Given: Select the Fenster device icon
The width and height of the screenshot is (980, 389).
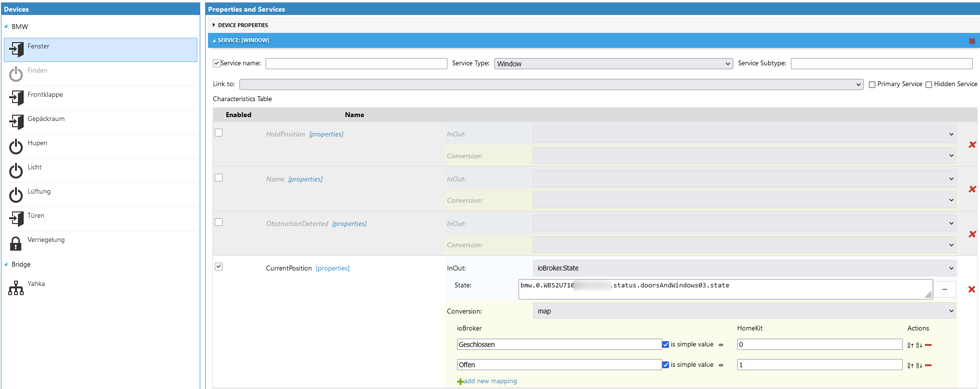Looking at the screenshot, I should click(x=16, y=49).
